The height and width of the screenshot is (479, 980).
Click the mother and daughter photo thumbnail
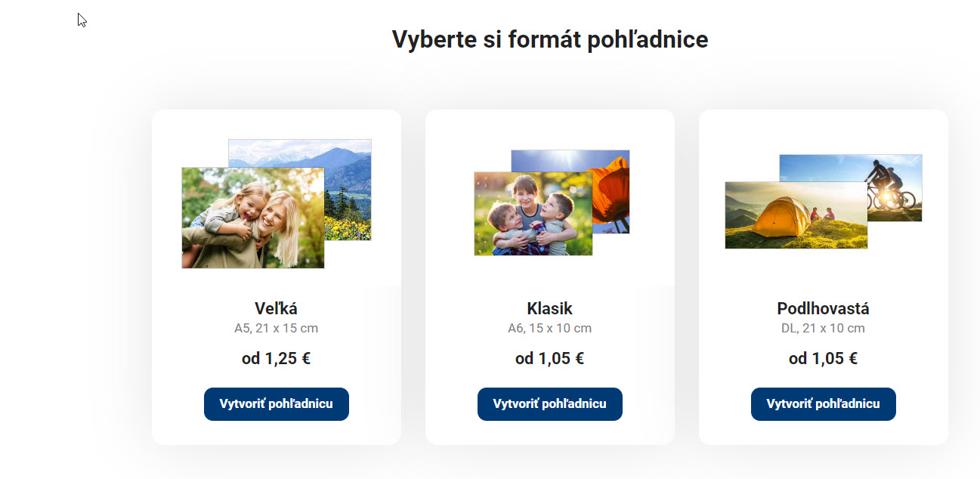point(252,218)
